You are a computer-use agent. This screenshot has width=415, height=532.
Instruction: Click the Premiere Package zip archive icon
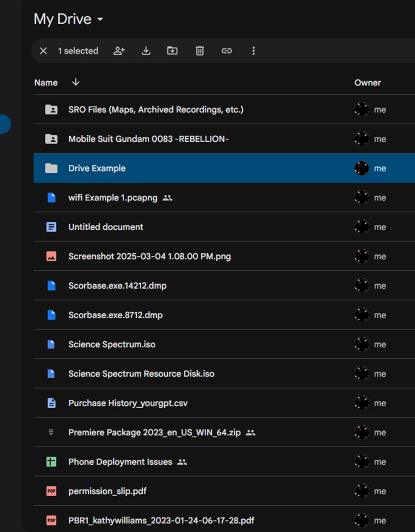pyautogui.click(x=51, y=432)
